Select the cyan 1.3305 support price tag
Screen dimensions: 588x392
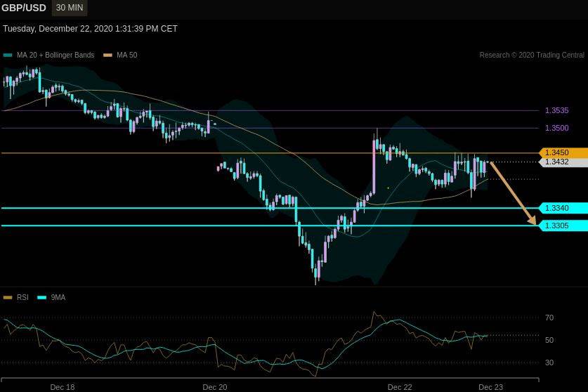pos(563,226)
